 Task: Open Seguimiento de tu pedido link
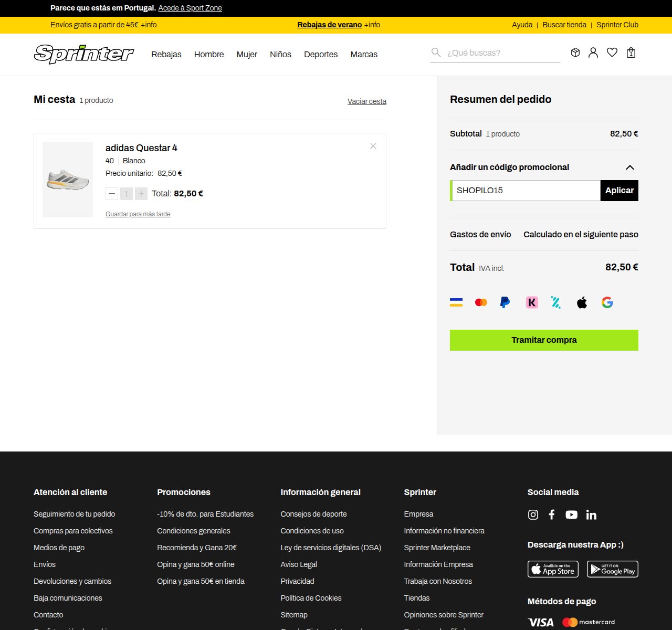coord(75,514)
